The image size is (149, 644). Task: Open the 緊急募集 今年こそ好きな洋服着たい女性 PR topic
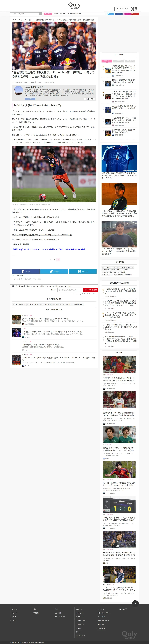41,344
